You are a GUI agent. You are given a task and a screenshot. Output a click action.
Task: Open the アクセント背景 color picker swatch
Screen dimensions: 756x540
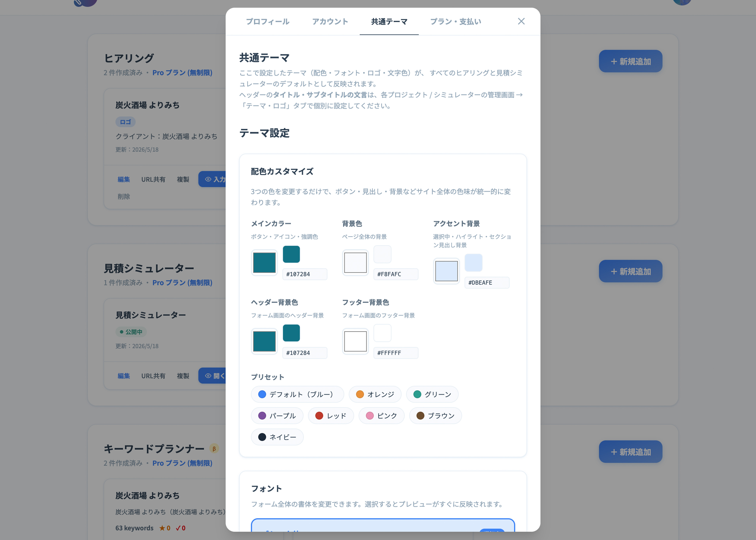click(x=446, y=271)
